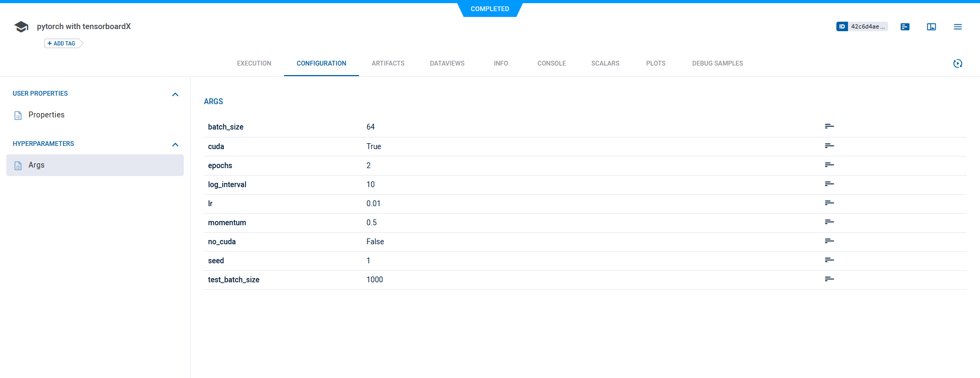Click the experiment graduation cap icon
Image resolution: width=980 pixels, height=378 pixels.
[22, 27]
